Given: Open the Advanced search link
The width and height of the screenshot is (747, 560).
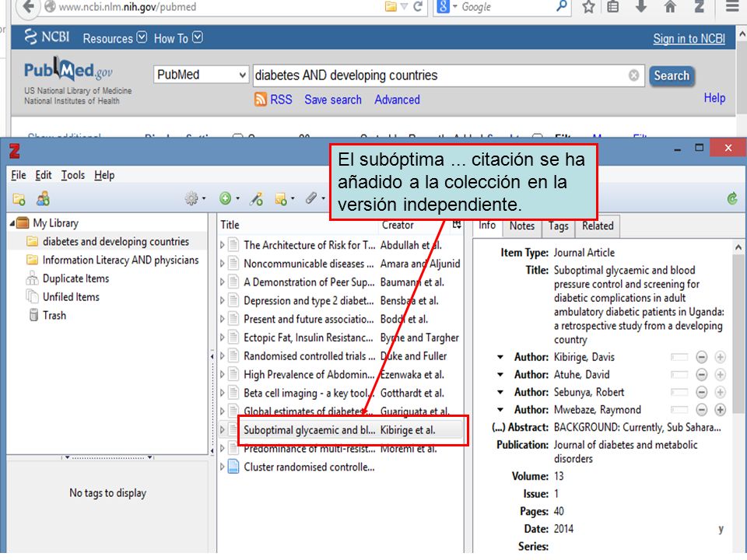Looking at the screenshot, I should point(397,100).
